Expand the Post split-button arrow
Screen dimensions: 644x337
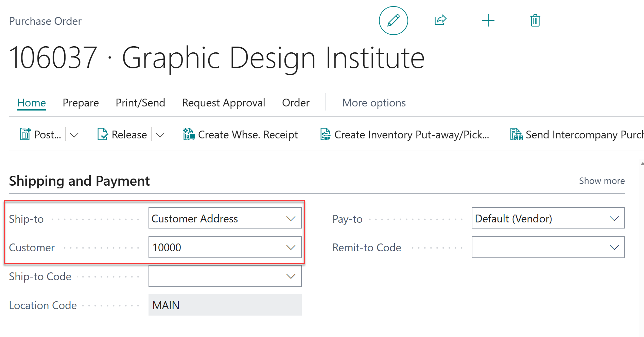click(74, 135)
